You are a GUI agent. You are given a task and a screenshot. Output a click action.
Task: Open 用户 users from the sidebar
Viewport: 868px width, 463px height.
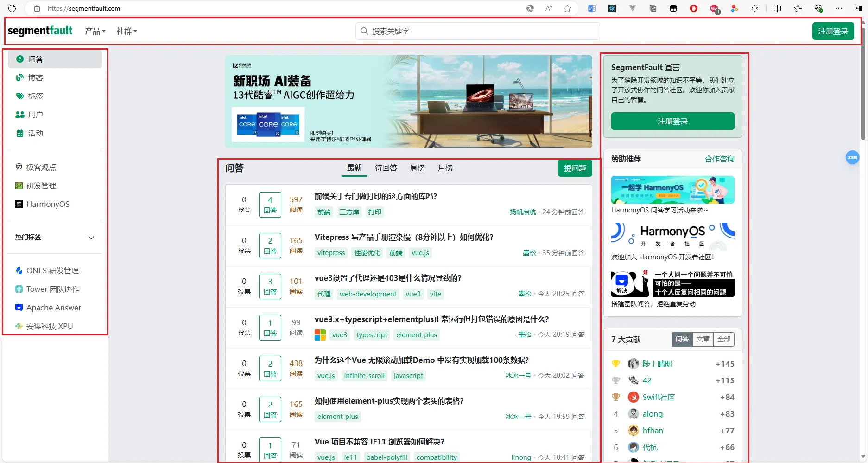35,115
